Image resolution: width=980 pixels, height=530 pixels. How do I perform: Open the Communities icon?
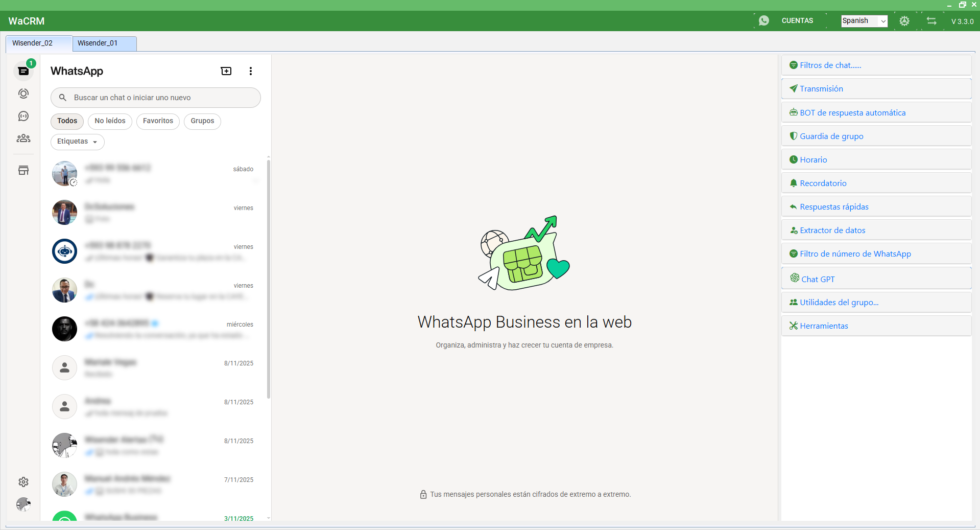(23, 138)
